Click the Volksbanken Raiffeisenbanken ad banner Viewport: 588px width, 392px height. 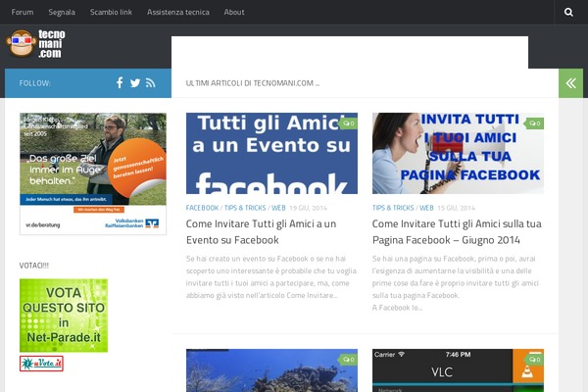(93, 173)
